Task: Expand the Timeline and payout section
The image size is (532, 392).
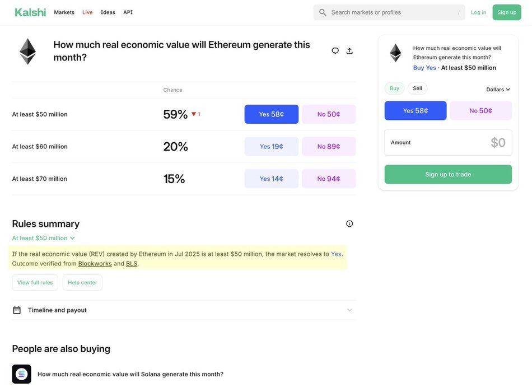Action: [349, 310]
